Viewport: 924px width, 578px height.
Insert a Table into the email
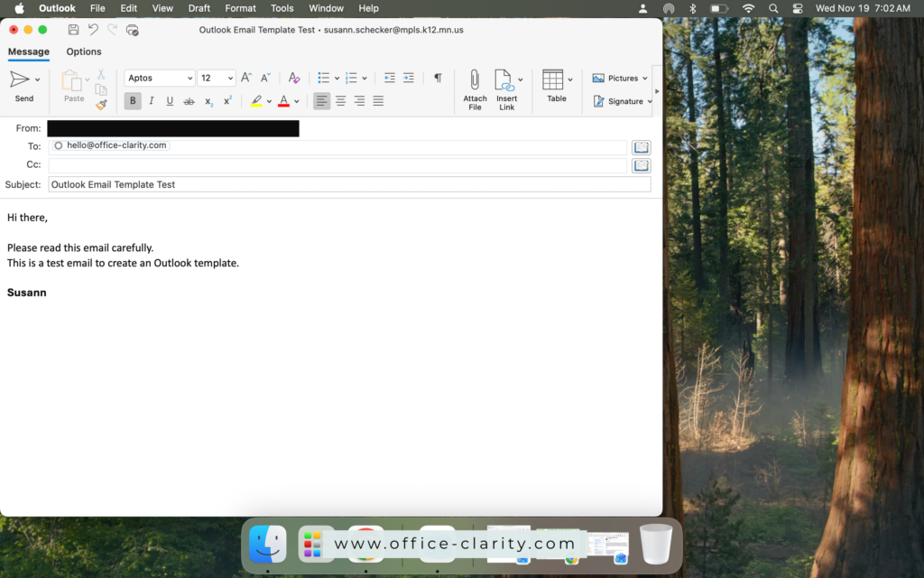click(x=555, y=88)
